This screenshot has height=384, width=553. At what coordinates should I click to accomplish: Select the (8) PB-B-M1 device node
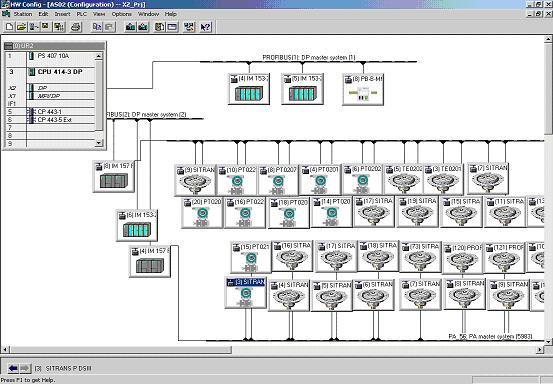(363, 89)
